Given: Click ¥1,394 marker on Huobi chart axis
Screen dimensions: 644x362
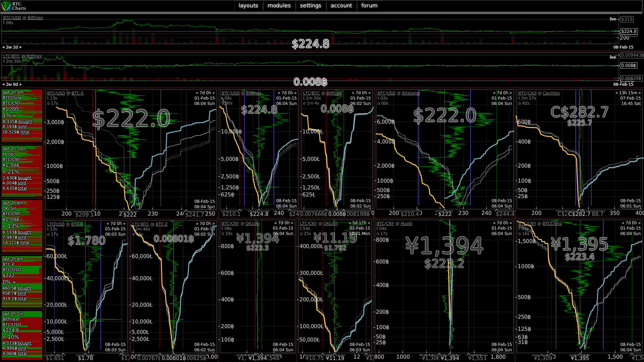Looking at the screenshot, I should coord(450,358).
